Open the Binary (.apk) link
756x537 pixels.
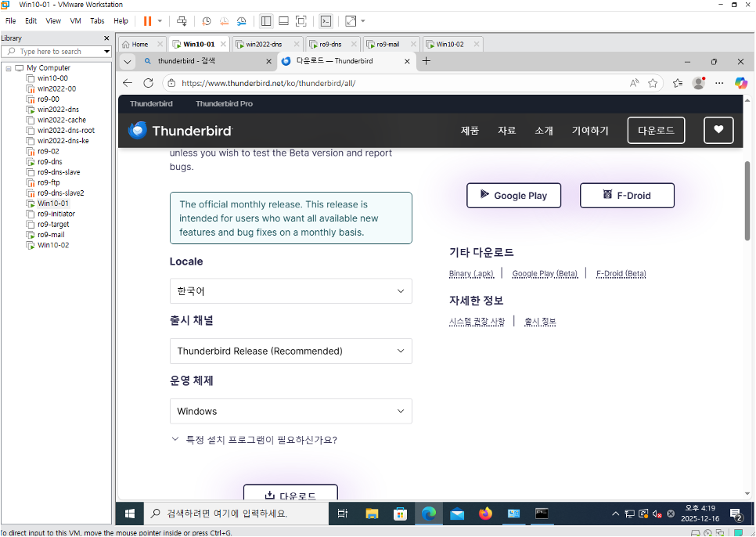[471, 273]
